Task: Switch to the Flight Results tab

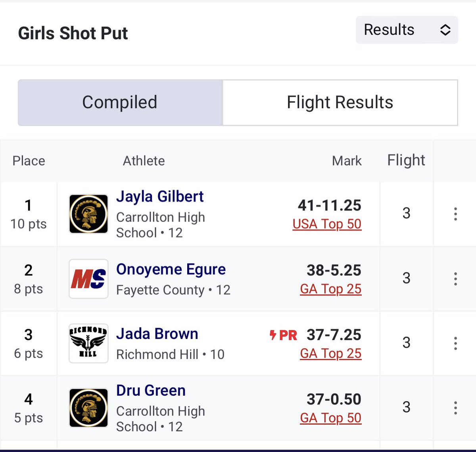Action: point(340,103)
